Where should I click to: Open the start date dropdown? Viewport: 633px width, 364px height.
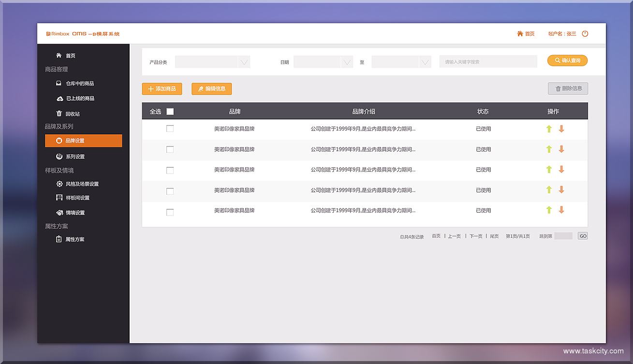coord(347,62)
